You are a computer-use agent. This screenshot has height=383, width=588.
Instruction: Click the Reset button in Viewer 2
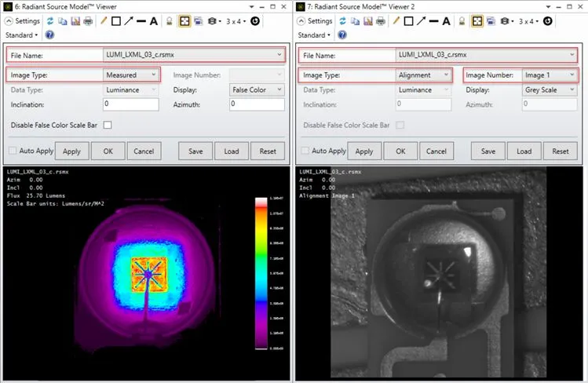(561, 151)
